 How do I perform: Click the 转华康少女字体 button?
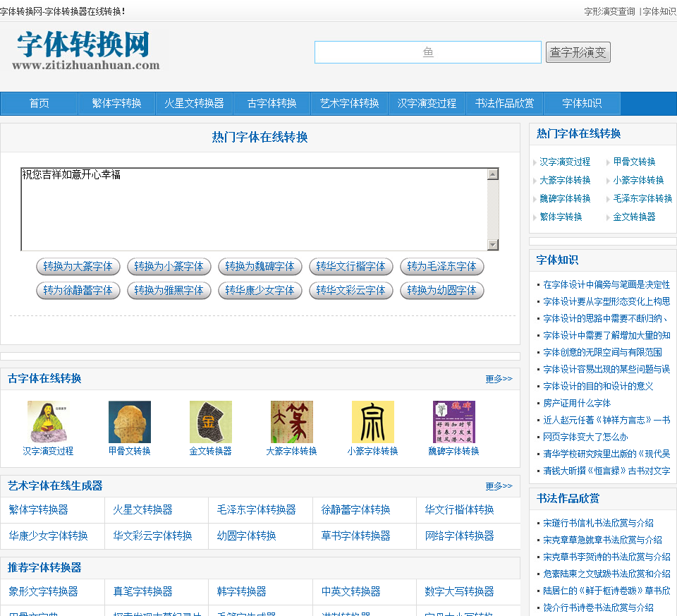[x=260, y=290]
